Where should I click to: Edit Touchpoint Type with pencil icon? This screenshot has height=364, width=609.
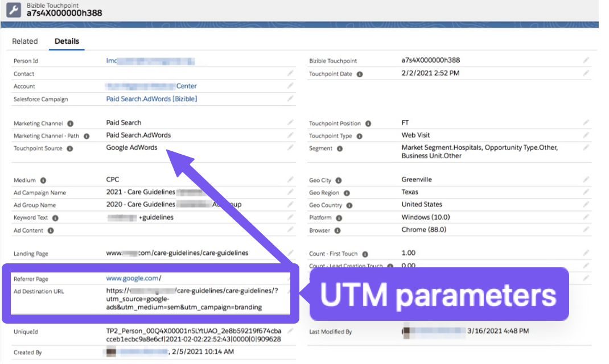586,135
